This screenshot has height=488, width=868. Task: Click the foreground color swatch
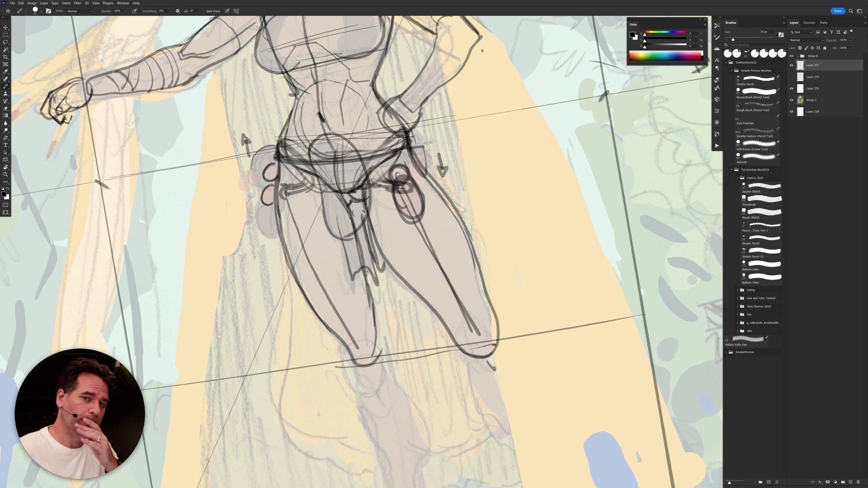[5, 194]
